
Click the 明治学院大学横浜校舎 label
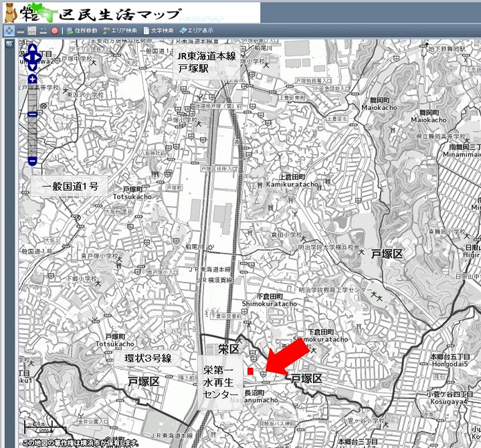[x=329, y=247]
